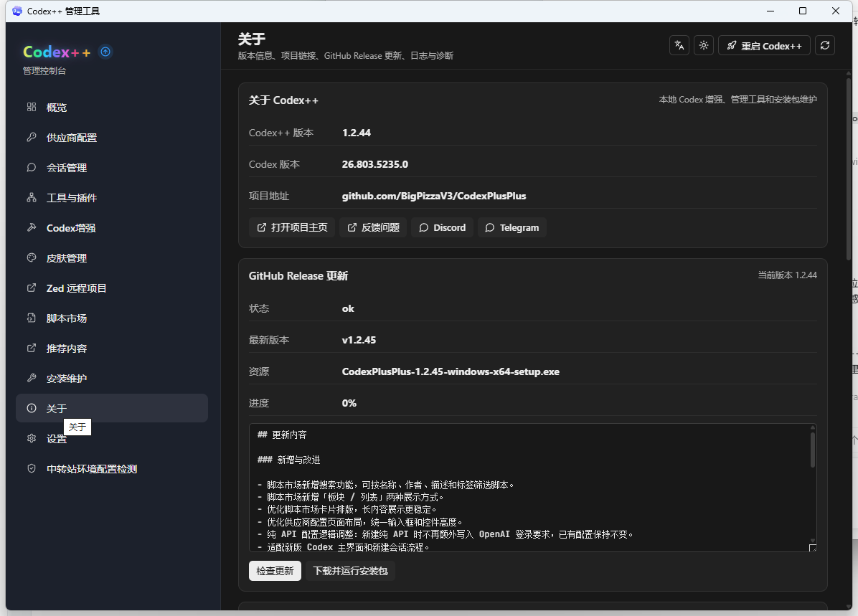
Task: Click the resize grip of release notes box
Action: click(x=813, y=548)
